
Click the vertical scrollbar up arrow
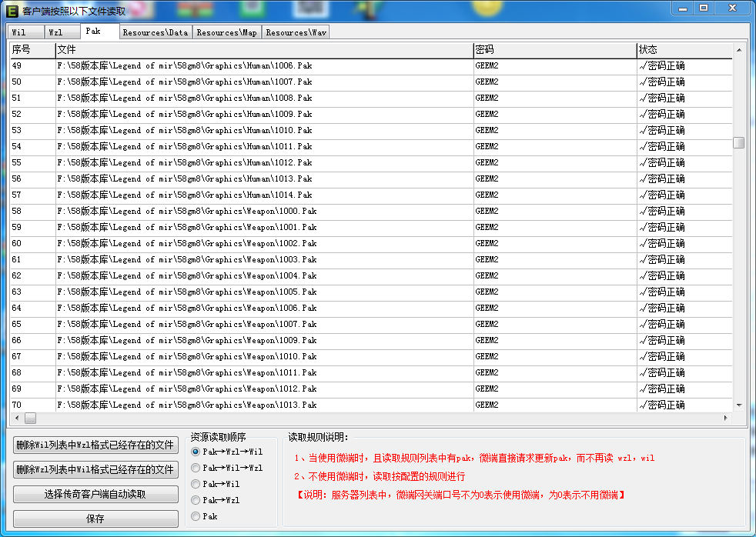click(739, 49)
